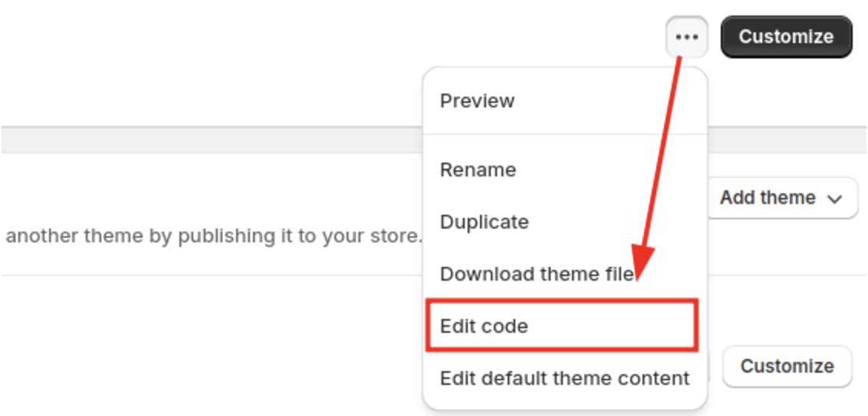Select Edit default theme content
This screenshot has width=868, height=416.
tap(565, 378)
